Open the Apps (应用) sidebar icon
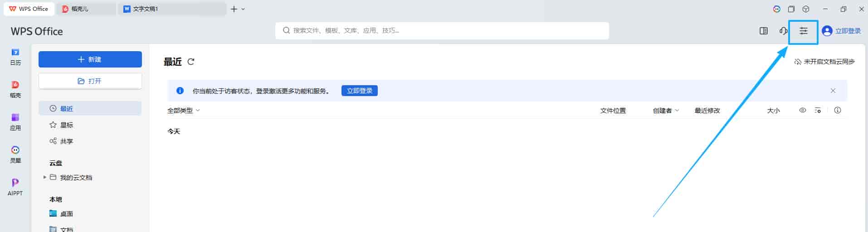Viewport: 868px width, 232px height. coord(15,122)
